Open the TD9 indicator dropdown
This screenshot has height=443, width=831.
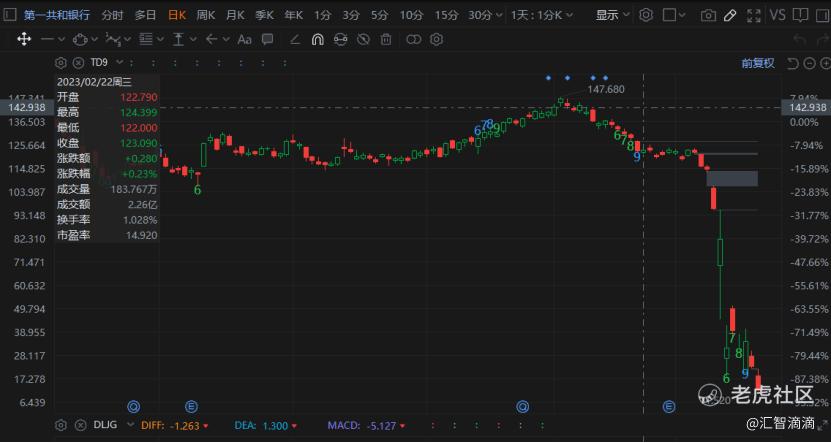click(120, 63)
